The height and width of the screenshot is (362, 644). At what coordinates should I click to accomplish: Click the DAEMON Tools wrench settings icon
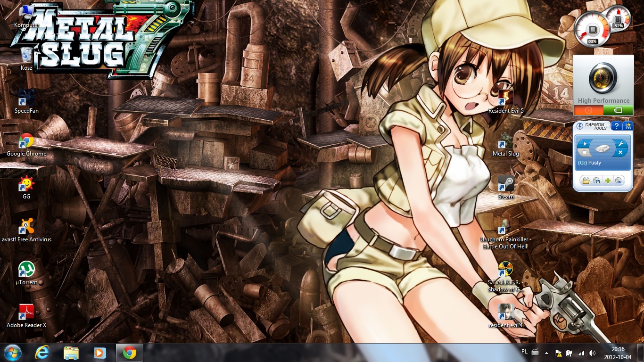[620, 143]
